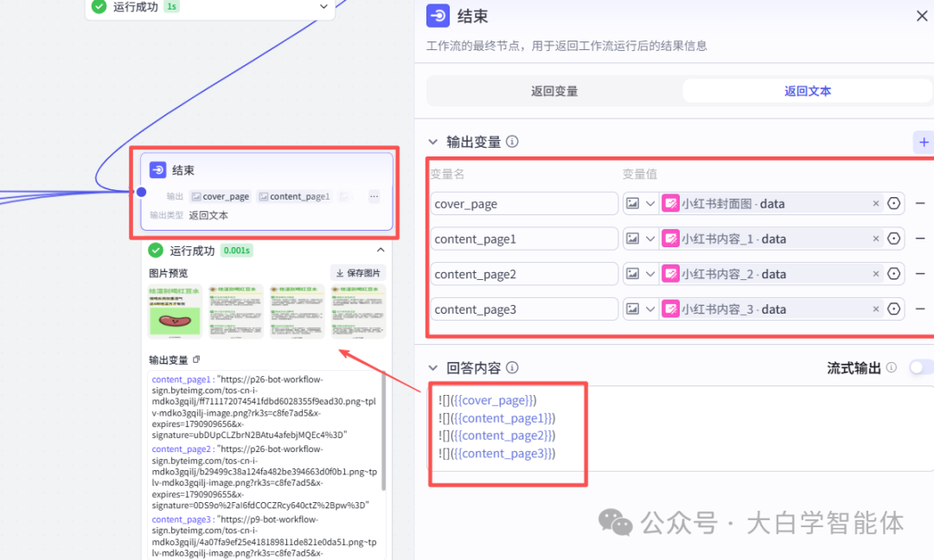This screenshot has width=934, height=560.
Task: Click the content_page1 key in output
Action: tap(181, 379)
